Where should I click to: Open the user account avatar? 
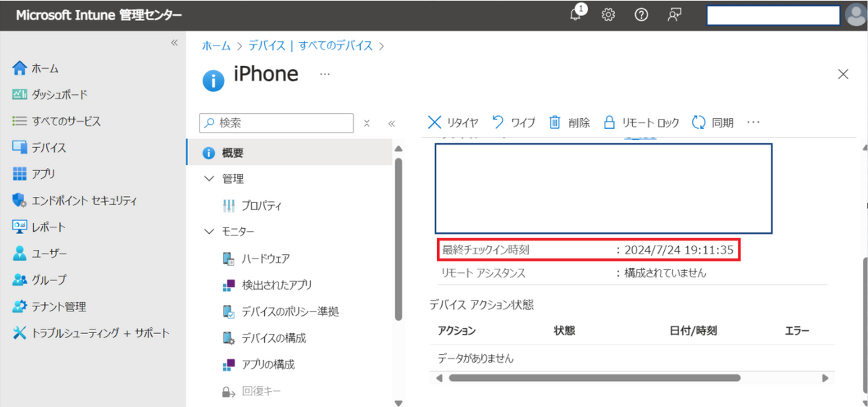point(855,15)
